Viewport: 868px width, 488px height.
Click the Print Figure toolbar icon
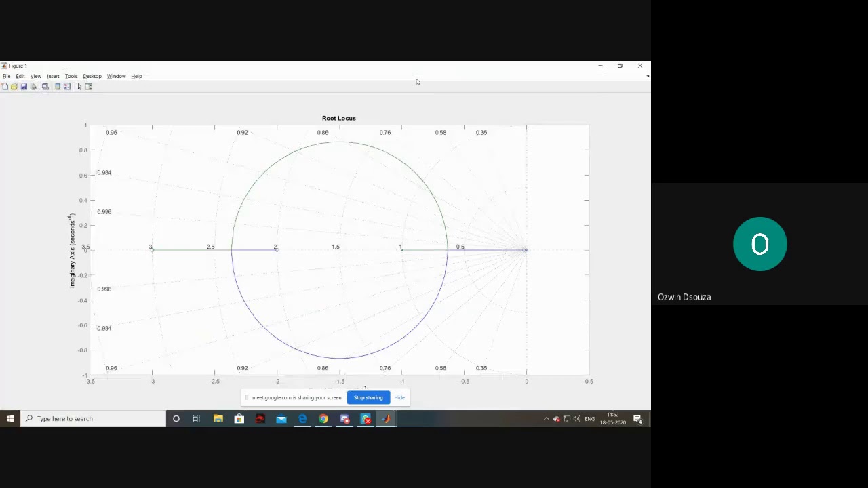pos(33,87)
